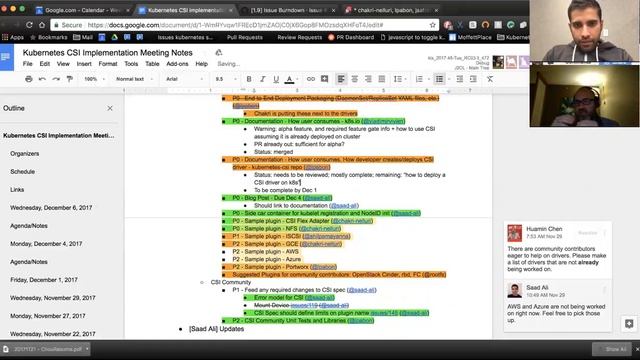Open the font size dropdown
The width and height of the screenshot is (640, 360).
coord(226,79)
